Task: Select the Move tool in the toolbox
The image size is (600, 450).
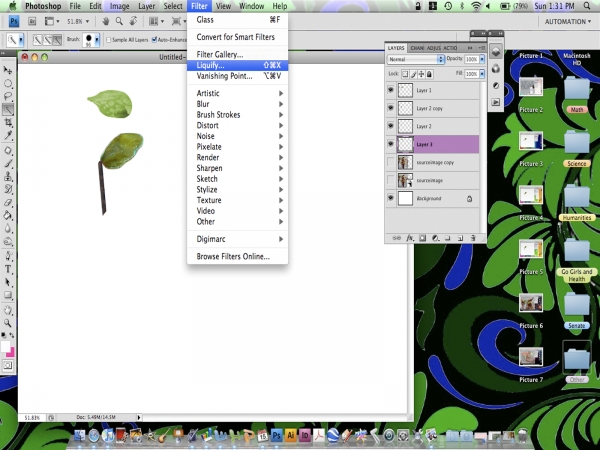Action: click(x=8, y=70)
